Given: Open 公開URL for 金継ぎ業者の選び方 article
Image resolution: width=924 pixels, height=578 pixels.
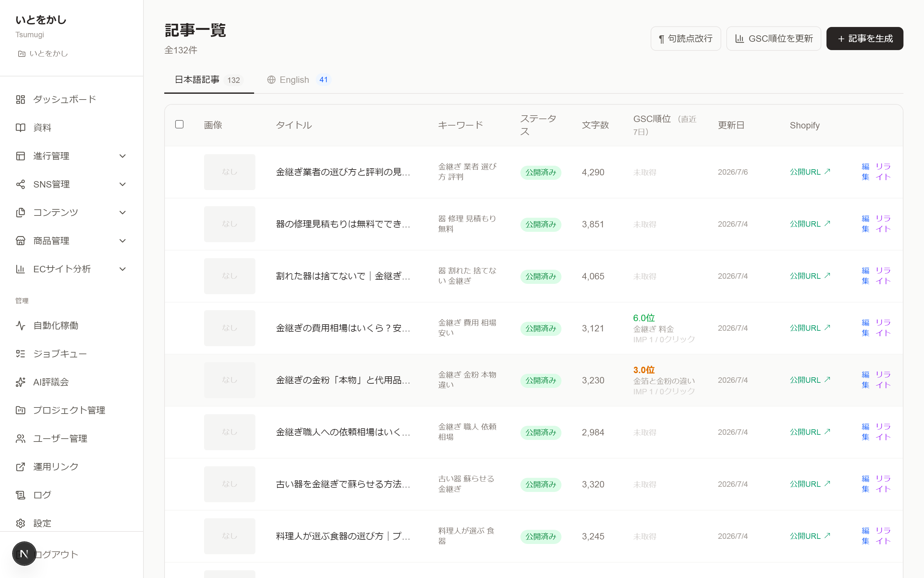Looking at the screenshot, I should click(x=810, y=172).
